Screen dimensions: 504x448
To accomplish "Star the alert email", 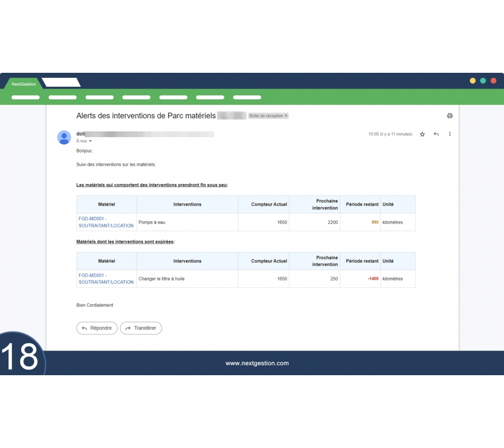I will coord(422,134).
